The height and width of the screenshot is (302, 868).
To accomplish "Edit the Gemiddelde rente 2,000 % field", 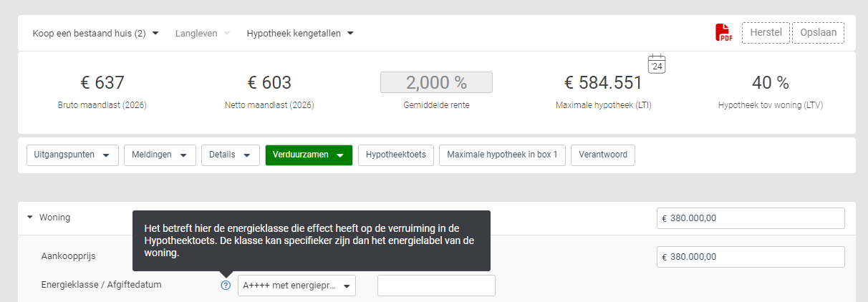I will [x=436, y=82].
